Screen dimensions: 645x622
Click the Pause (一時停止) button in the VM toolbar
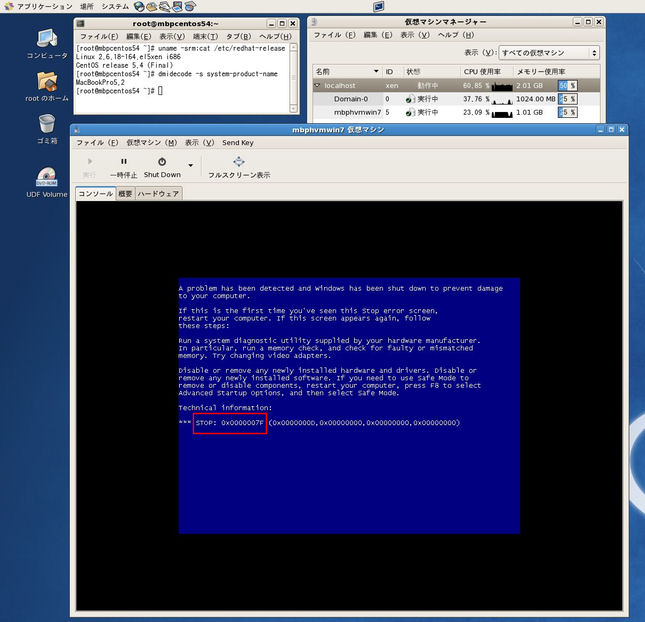123,168
